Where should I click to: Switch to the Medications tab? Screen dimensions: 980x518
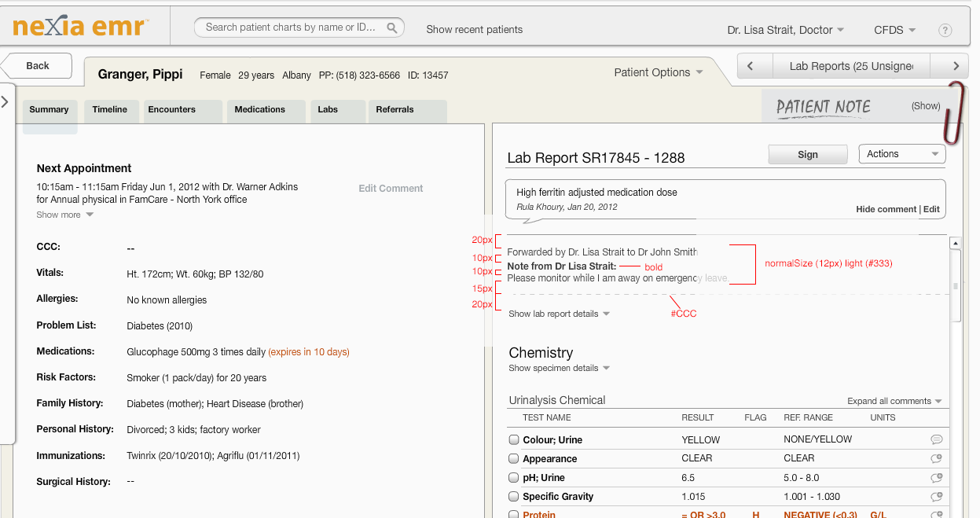click(260, 109)
